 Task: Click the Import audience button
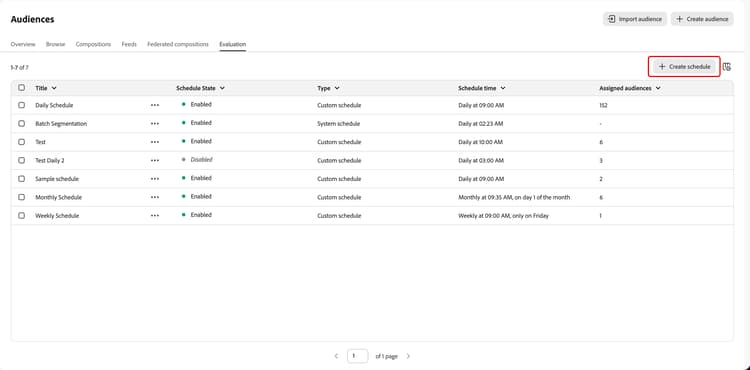tap(635, 19)
